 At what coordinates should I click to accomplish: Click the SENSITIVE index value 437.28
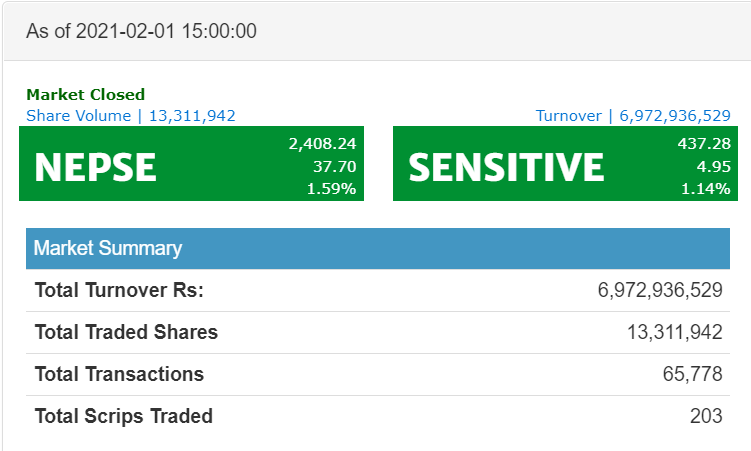click(703, 144)
